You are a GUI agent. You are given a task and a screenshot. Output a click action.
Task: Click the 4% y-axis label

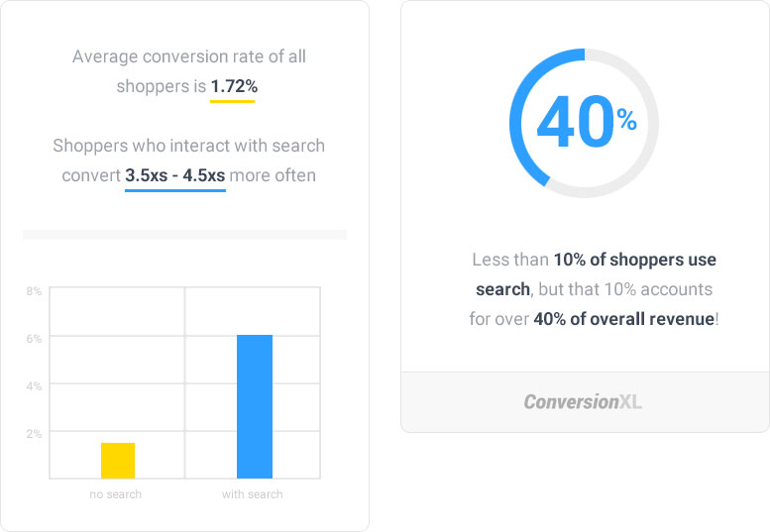tap(34, 386)
